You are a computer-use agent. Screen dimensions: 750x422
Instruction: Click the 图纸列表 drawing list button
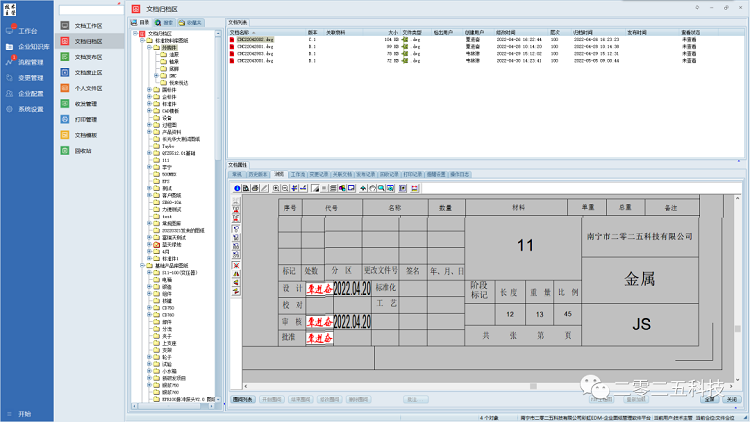(243, 400)
